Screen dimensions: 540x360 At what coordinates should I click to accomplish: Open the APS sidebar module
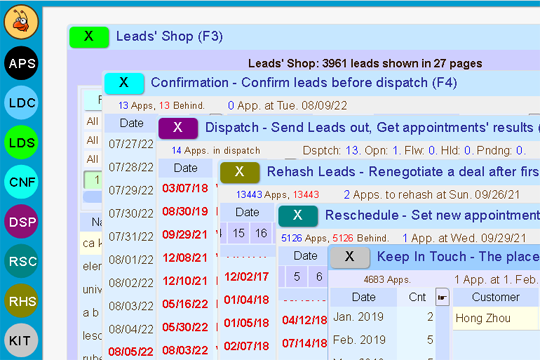[21, 63]
